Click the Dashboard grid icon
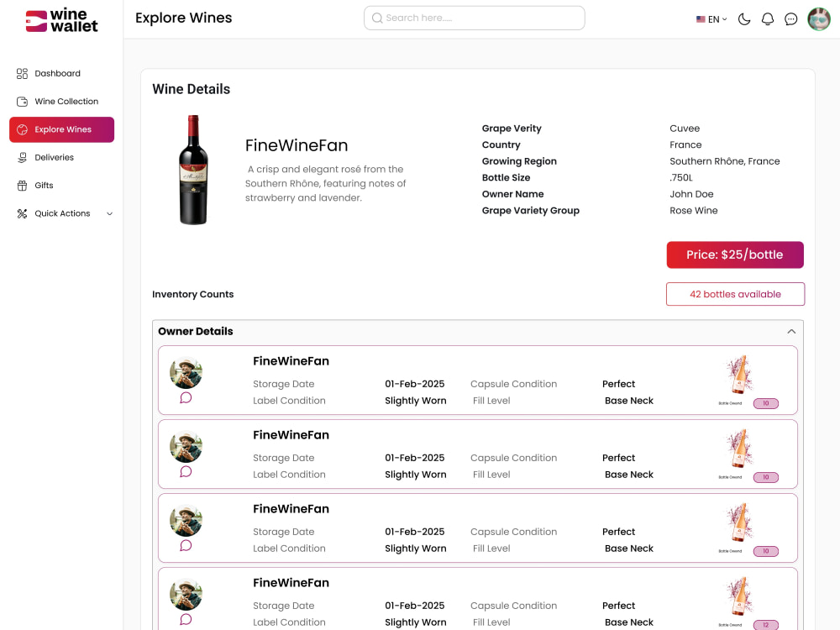Image resolution: width=840 pixels, height=630 pixels. pos(22,73)
